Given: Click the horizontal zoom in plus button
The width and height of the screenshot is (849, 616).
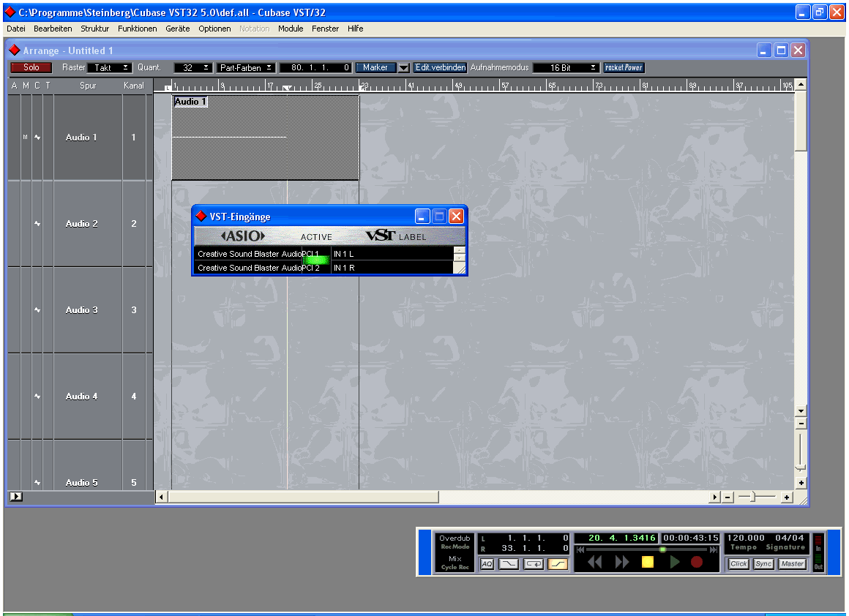Looking at the screenshot, I should coord(786,497).
